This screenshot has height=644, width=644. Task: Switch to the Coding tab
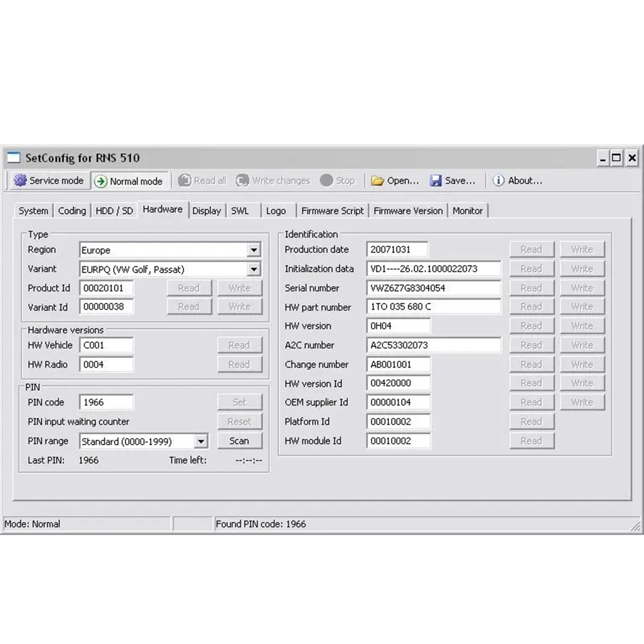tap(72, 211)
